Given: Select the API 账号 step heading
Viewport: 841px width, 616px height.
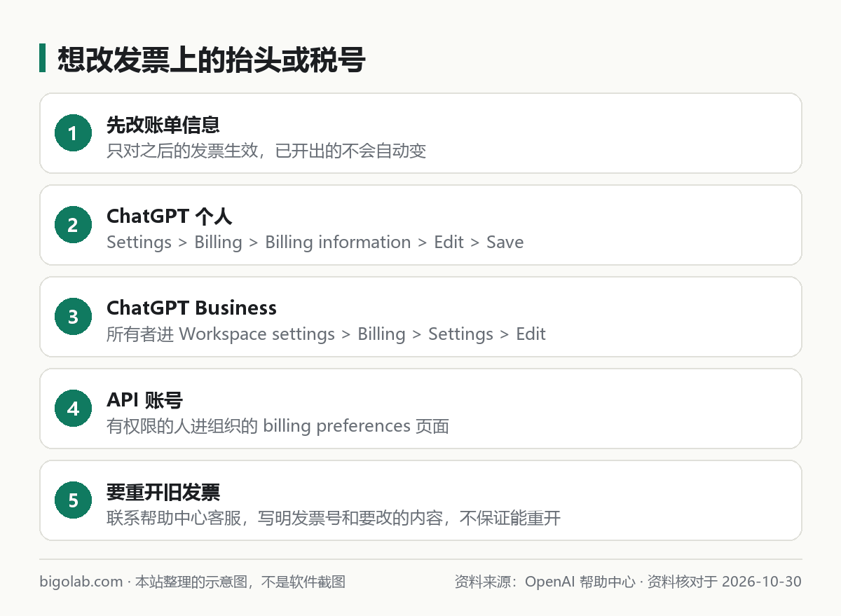Looking at the screenshot, I should click(x=144, y=400).
